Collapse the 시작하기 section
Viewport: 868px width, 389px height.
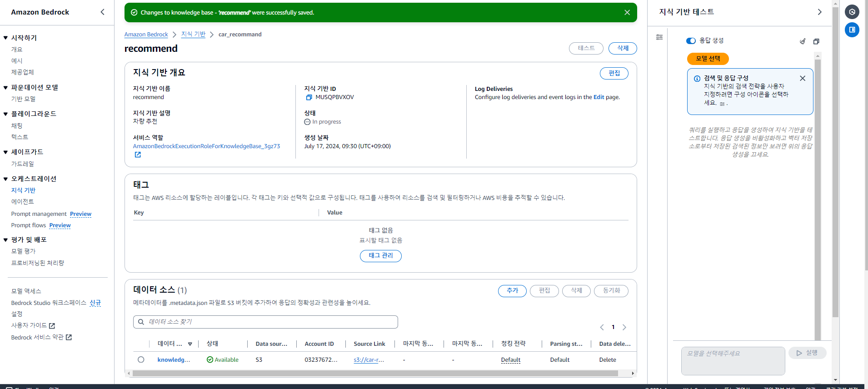[5, 38]
